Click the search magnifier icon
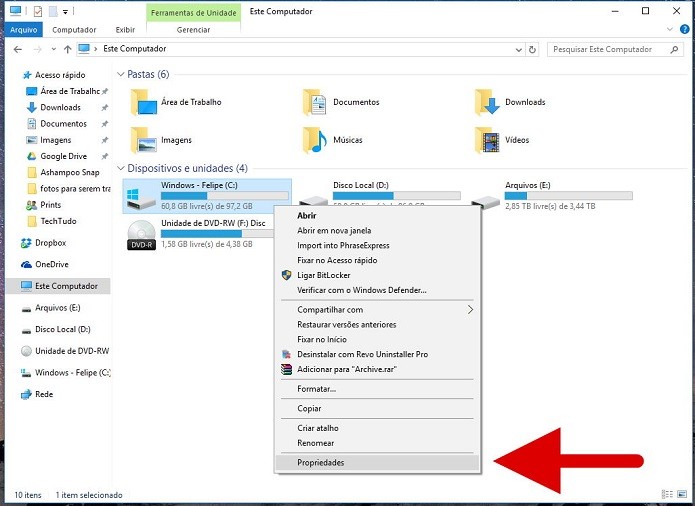This screenshot has width=695, height=506. coord(674,50)
